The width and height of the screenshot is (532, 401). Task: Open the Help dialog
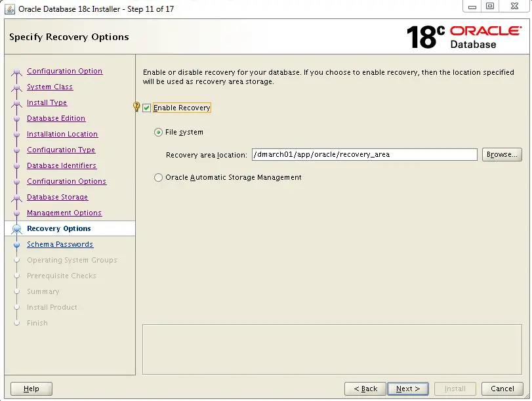coord(31,389)
